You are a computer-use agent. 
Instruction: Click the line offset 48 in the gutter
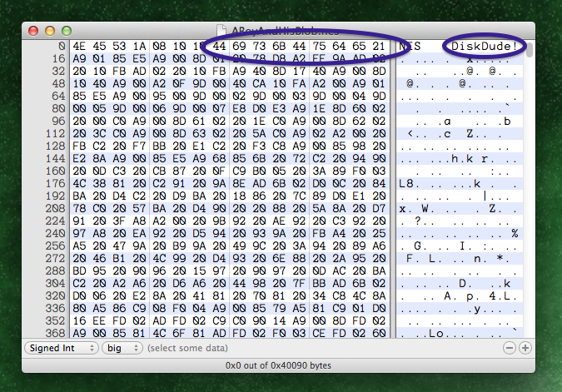59,84
